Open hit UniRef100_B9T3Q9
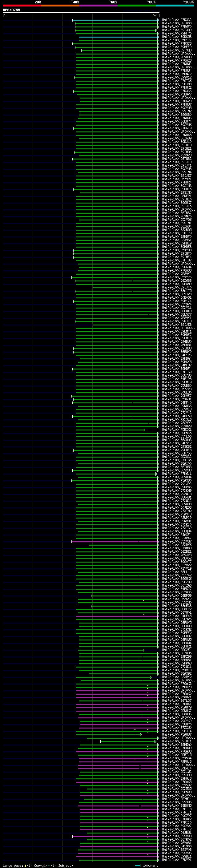Image resolution: width=197 pixels, height=868 pixels. (x=177, y=30)
